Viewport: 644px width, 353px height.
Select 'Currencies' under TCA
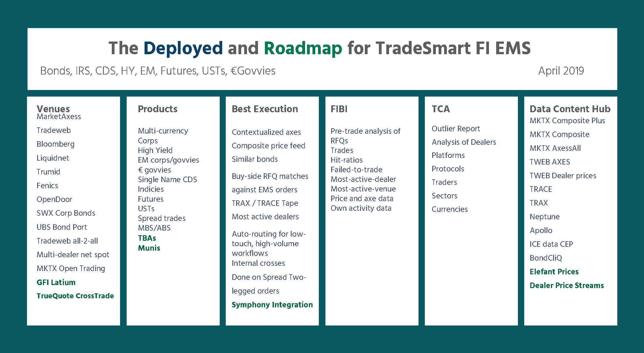click(450, 209)
